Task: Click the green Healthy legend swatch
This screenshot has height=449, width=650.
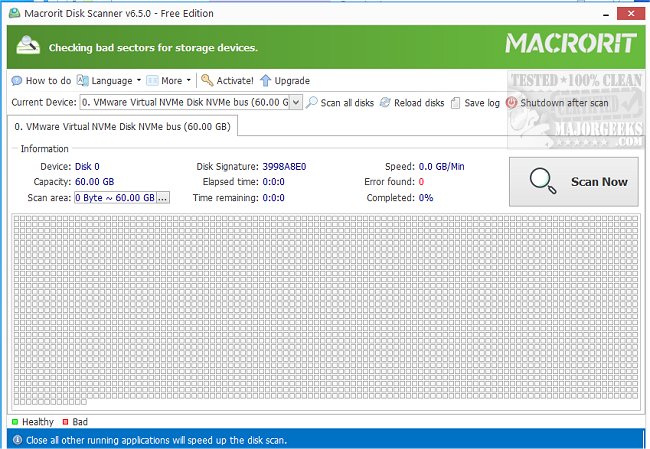Action: point(15,422)
